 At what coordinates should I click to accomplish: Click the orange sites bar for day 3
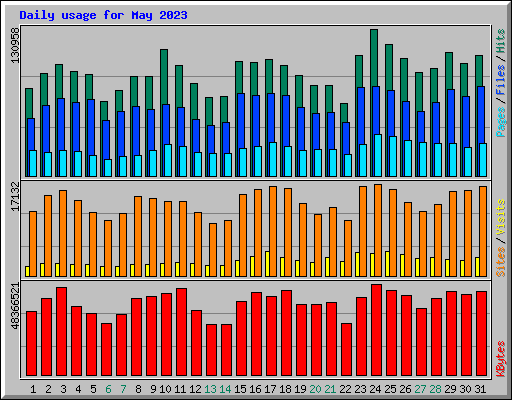point(63,233)
